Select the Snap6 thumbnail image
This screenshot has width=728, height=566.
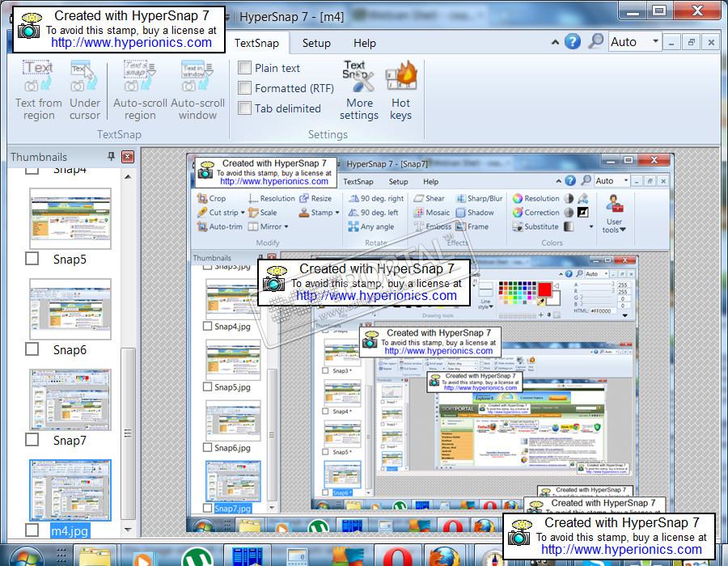pos(70,309)
